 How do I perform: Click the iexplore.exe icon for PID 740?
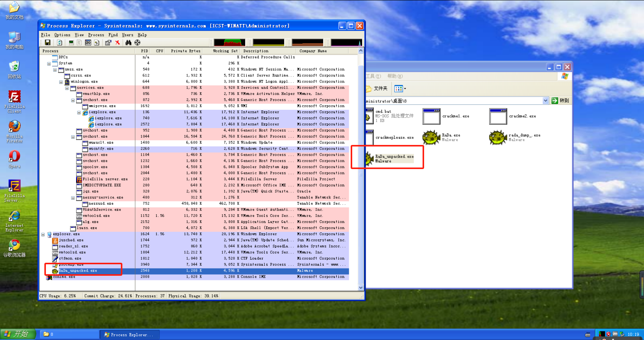91,118
